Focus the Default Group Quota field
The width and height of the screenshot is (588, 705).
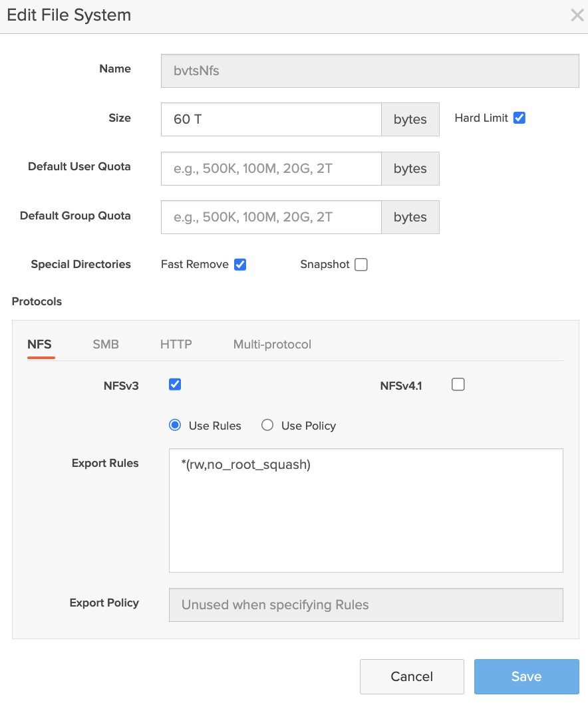[271, 217]
